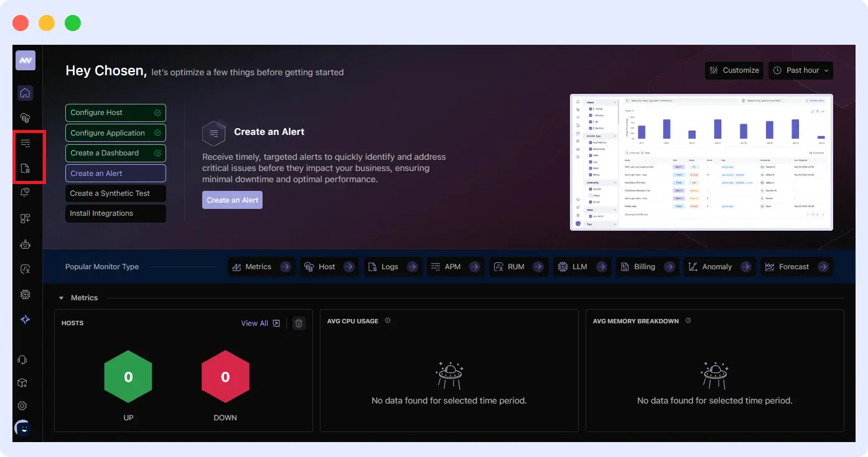This screenshot has height=457, width=868.
Task: Open the AI sparkle icon in the sidebar
Action: point(25,319)
